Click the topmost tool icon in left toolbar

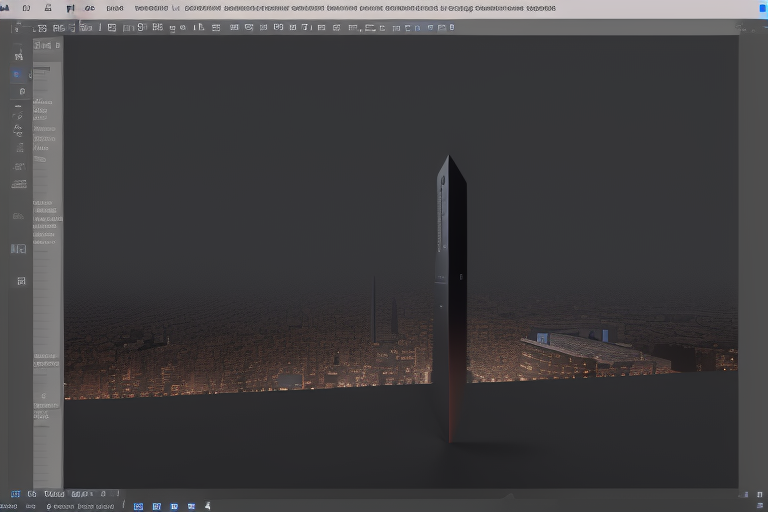coord(18,57)
